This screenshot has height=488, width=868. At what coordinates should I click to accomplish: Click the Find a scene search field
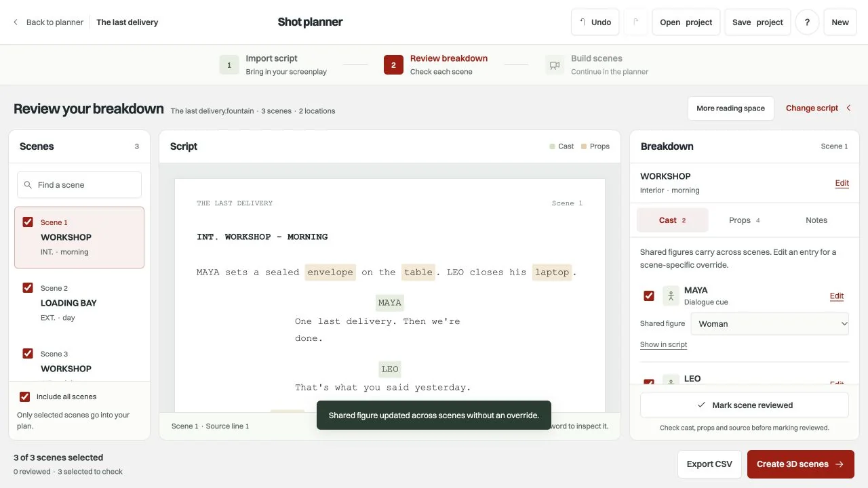pos(79,184)
